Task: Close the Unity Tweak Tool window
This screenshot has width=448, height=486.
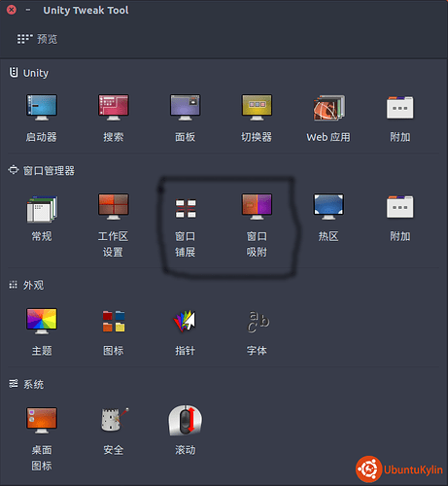Action: (x=12, y=10)
